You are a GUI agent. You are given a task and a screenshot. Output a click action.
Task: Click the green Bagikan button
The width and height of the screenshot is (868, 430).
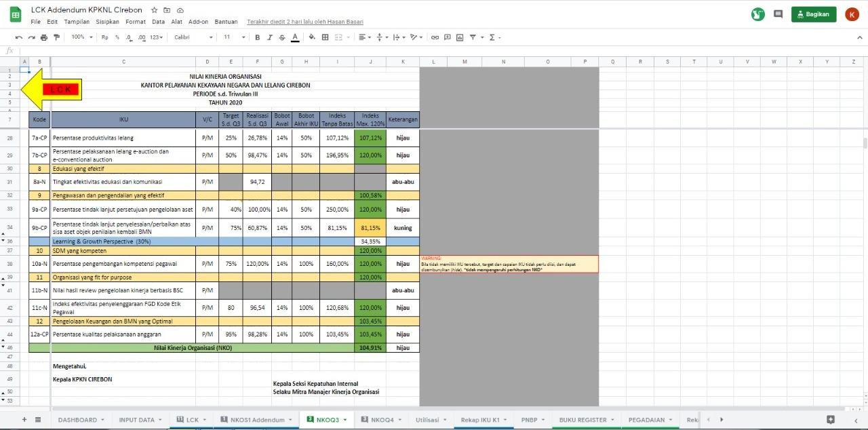click(x=813, y=14)
